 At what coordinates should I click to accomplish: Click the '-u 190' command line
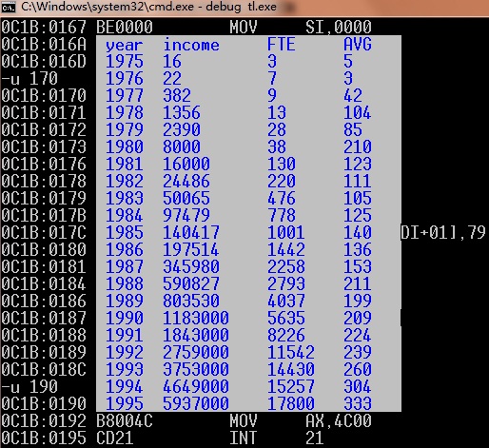click(29, 386)
